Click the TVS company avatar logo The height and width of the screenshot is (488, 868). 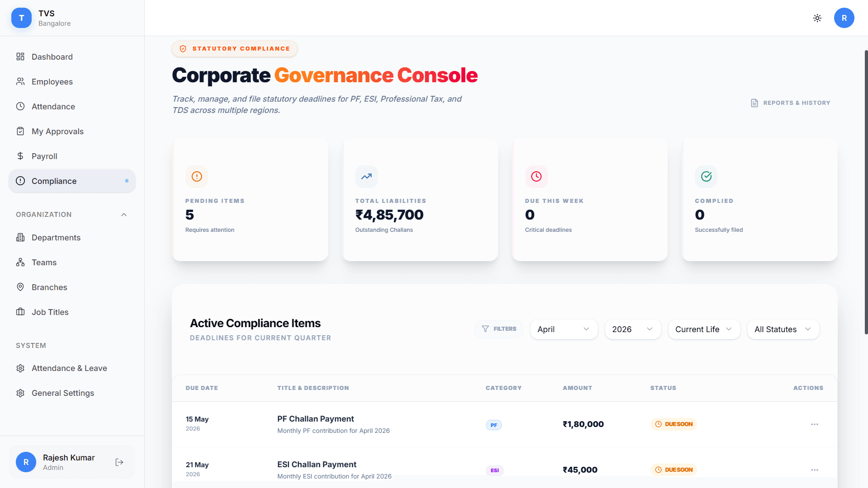21,18
